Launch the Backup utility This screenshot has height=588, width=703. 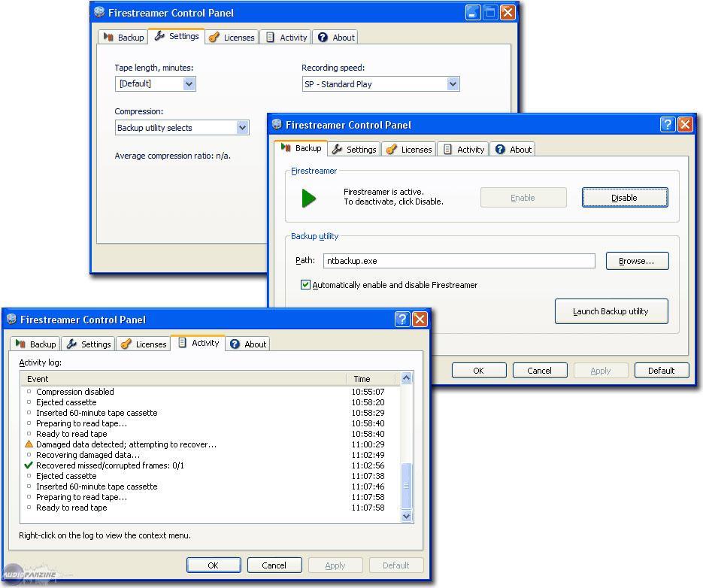click(x=611, y=311)
